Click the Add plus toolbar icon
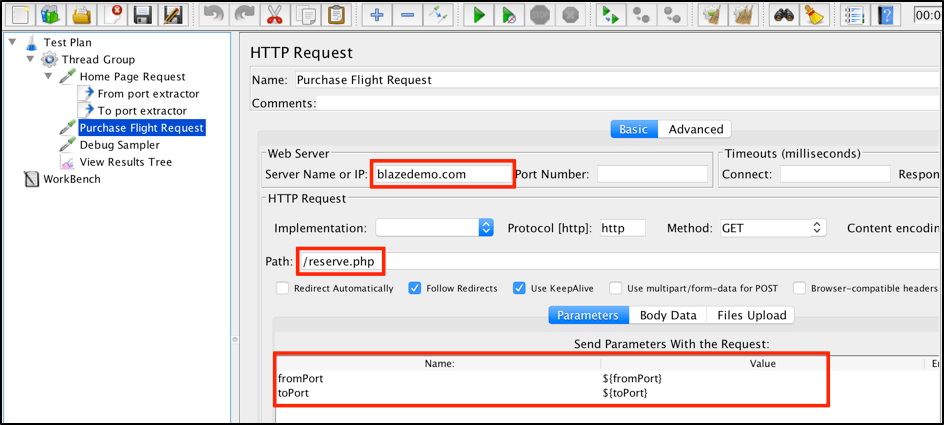 377,15
